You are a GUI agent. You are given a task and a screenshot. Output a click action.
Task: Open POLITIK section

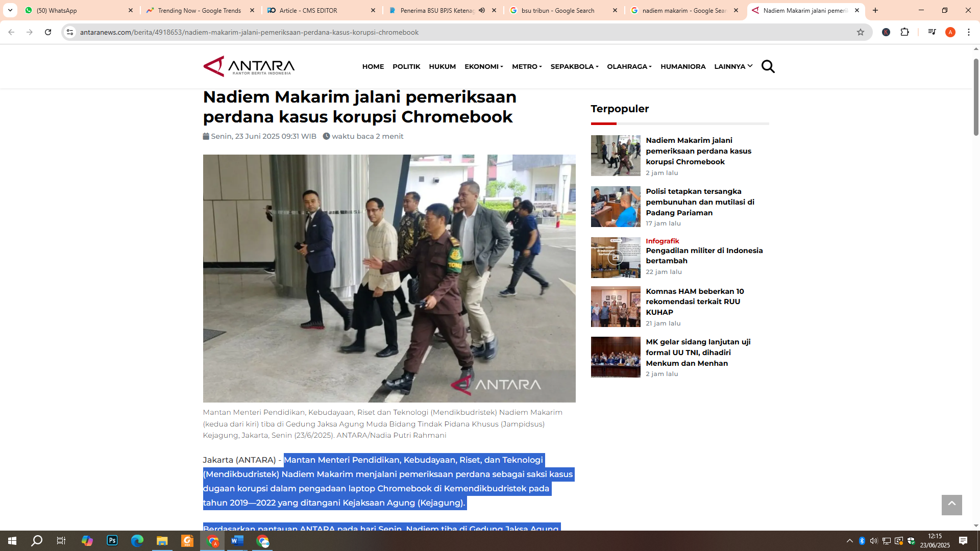[406, 66]
